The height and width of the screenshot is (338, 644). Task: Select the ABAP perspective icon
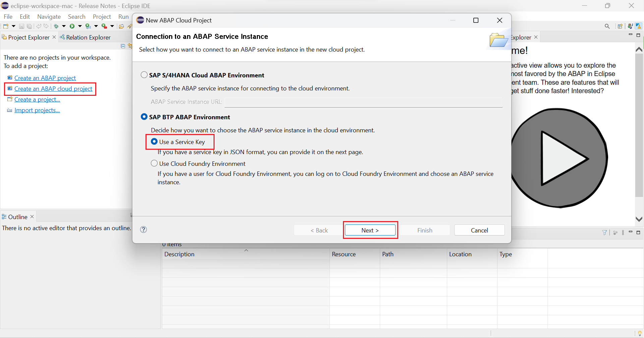[638, 26]
